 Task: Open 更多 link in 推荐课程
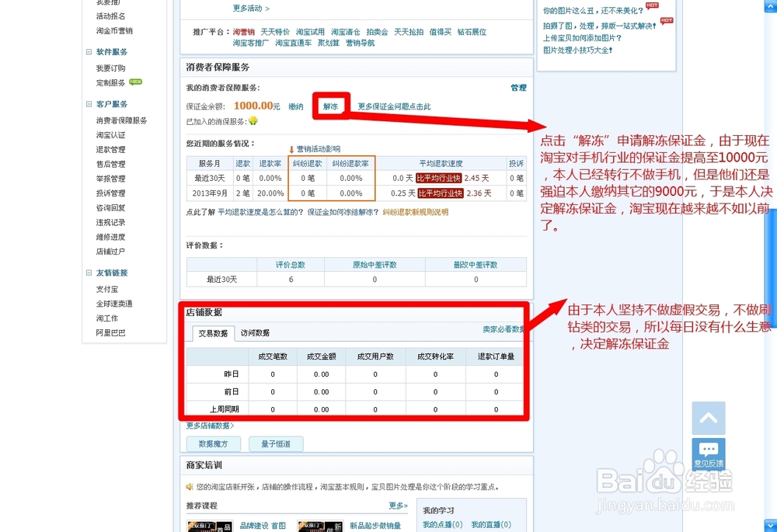398,506
